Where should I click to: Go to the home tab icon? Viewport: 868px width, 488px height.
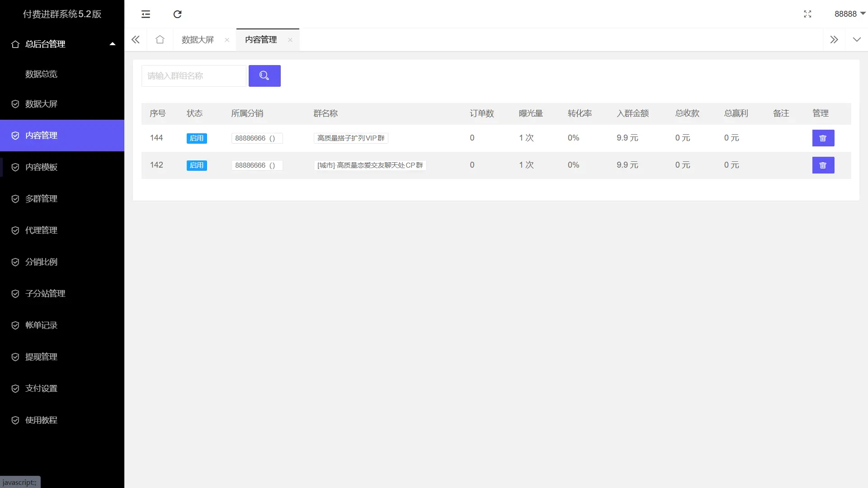pos(160,40)
